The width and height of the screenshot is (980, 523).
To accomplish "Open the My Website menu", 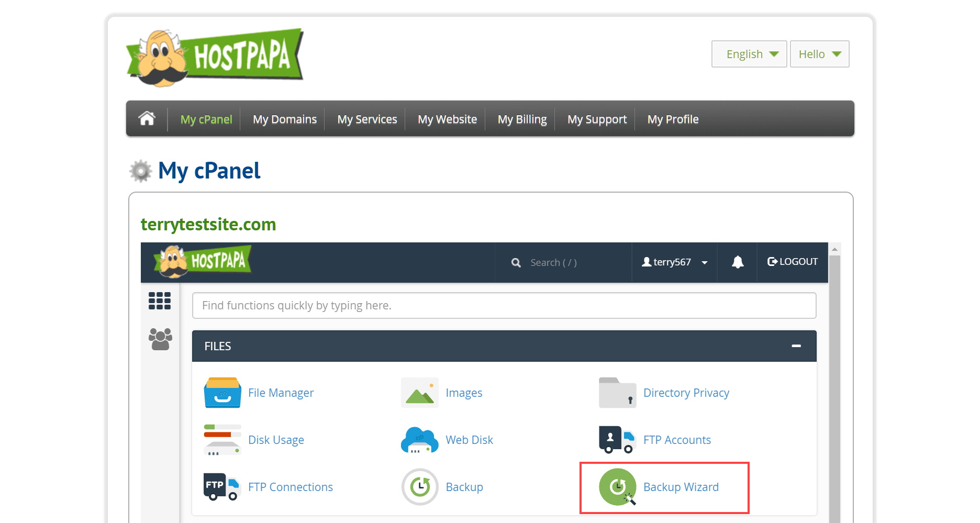I will 448,119.
